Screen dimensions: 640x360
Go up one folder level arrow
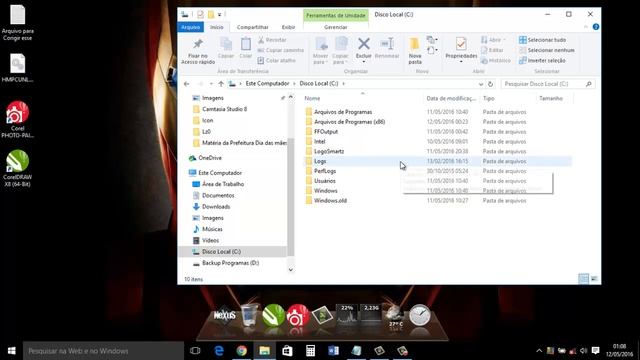click(221, 84)
